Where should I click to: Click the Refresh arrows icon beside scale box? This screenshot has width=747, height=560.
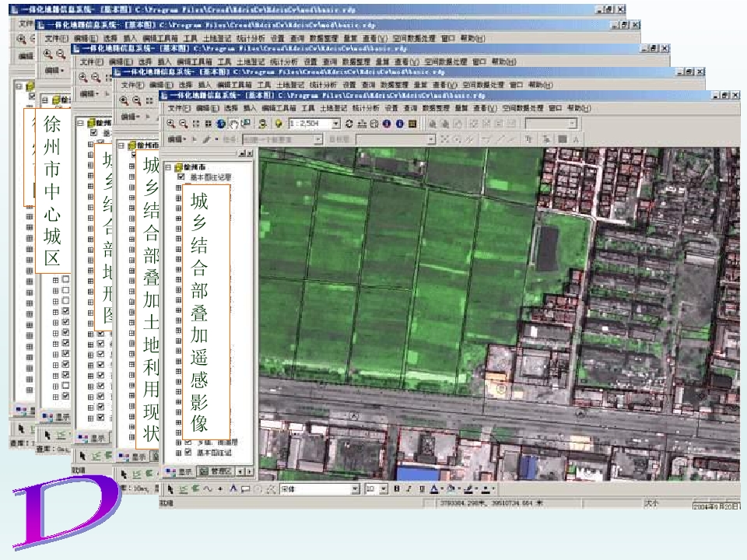pos(349,124)
